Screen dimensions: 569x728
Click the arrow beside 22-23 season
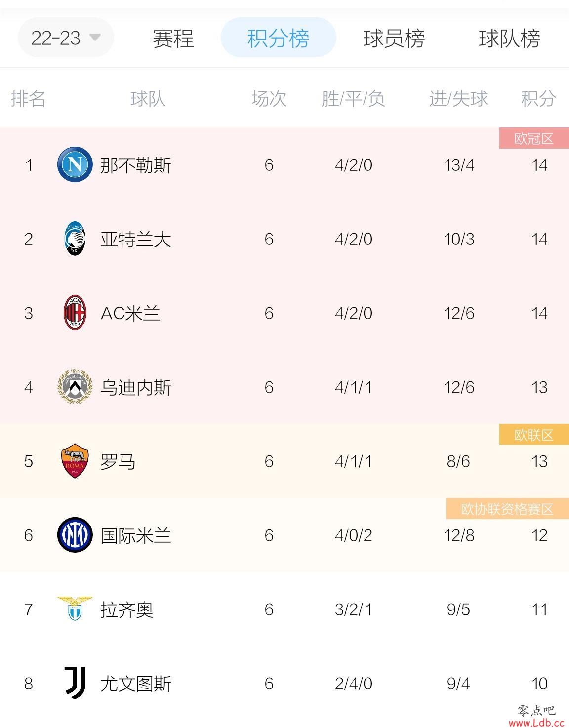coord(95,38)
